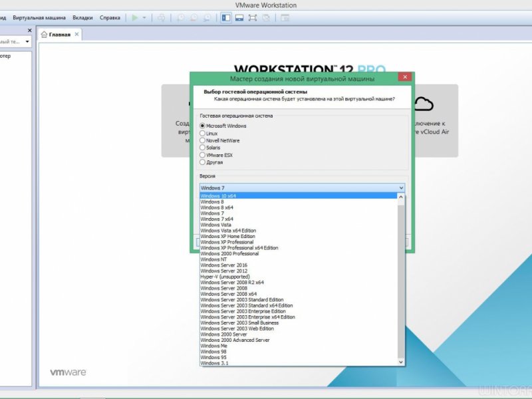The width and height of the screenshot is (532, 399).
Task: Choose Windows Server 2008 x64
Action: point(298,294)
